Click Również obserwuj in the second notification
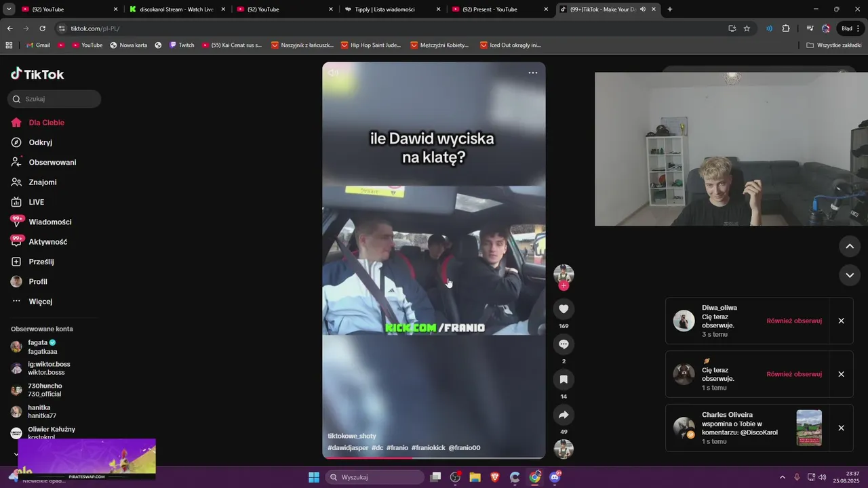868x488 pixels. coord(794,374)
